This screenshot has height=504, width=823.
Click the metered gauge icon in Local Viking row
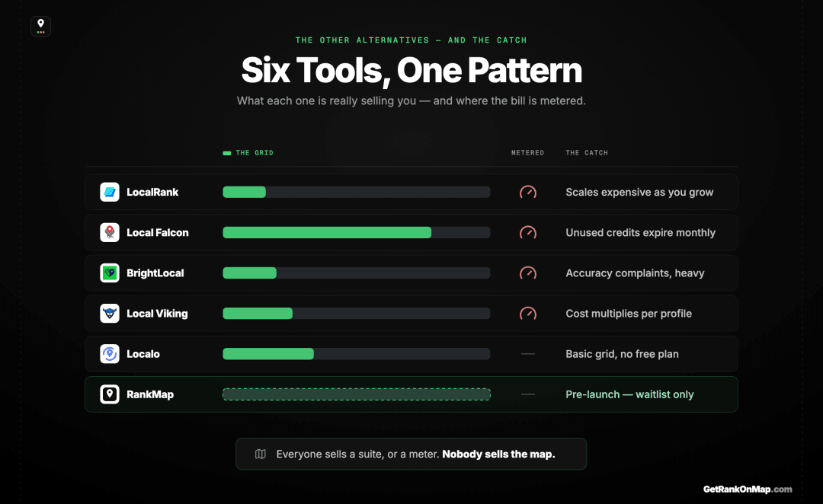pyautogui.click(x=528, y=313)
